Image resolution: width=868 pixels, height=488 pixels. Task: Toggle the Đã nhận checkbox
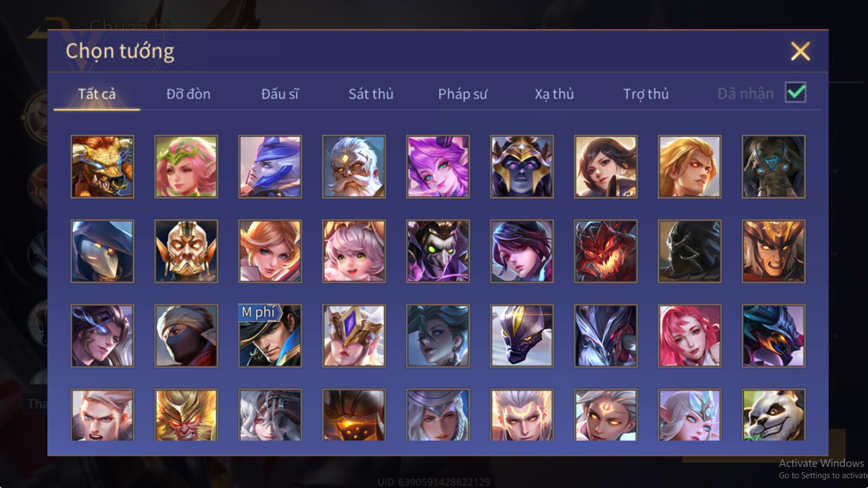(795, 92)
